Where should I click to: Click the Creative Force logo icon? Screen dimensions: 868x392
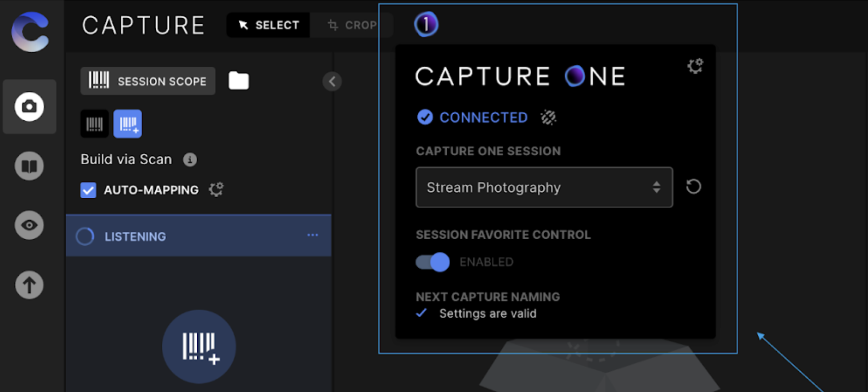[30, 31]
